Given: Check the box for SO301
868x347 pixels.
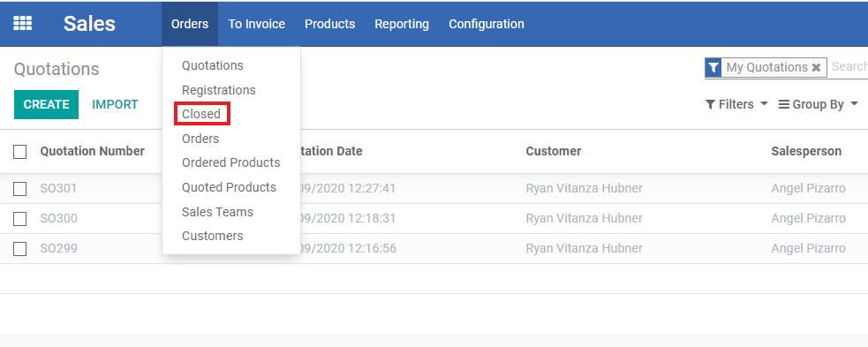Looking at the screenshot, I should coord(20,189).
